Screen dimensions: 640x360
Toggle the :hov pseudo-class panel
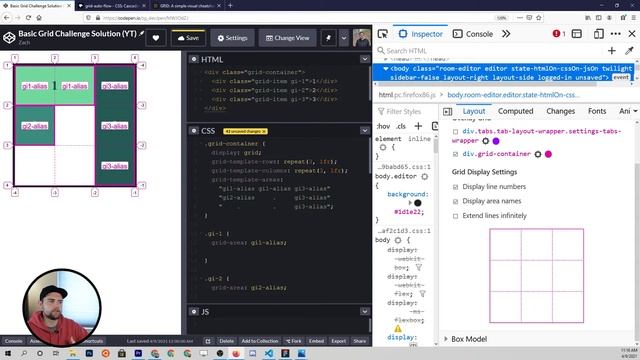[384, 126]
